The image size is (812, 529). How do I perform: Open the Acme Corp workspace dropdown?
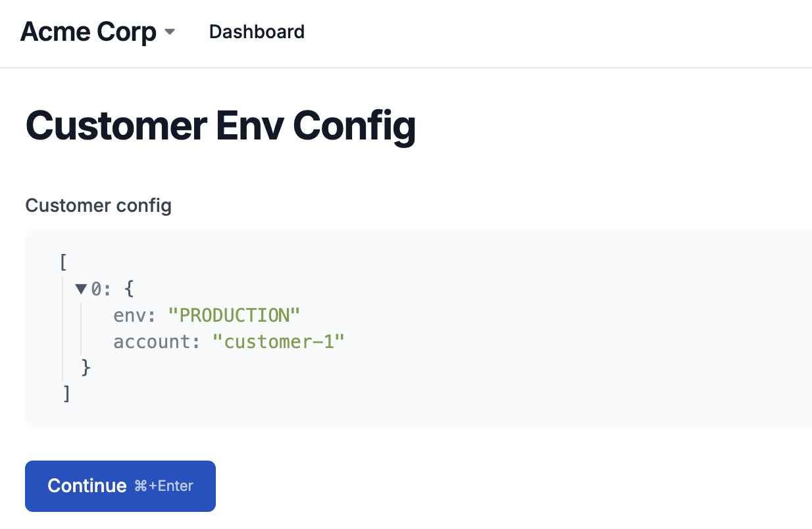pyautogui.click(x=99, y=31)
